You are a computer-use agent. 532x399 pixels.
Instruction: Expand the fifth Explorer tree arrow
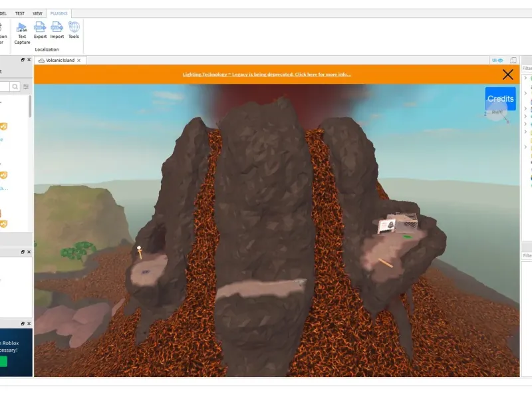tap(525, 124)
